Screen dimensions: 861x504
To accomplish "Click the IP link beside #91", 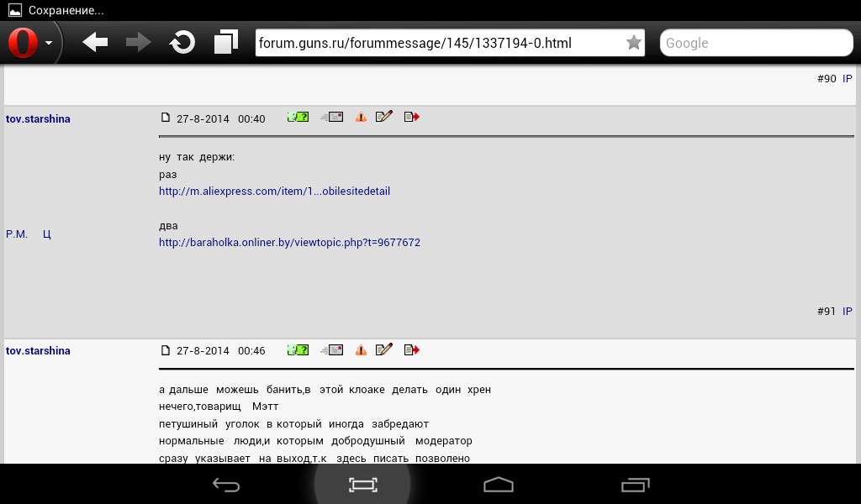I will click(x=848, y=312).
